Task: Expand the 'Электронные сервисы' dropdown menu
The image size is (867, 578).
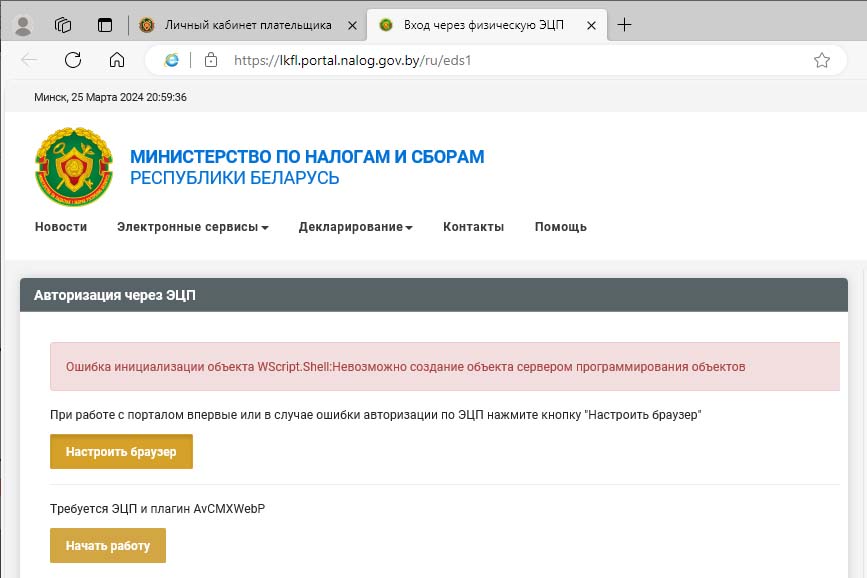Action: point(192,227)
